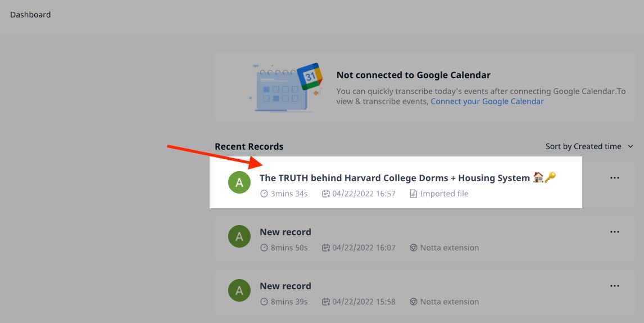Connect your Google Calendar link
This screenshot has width=644, height=323.
(x=487, y=102)
